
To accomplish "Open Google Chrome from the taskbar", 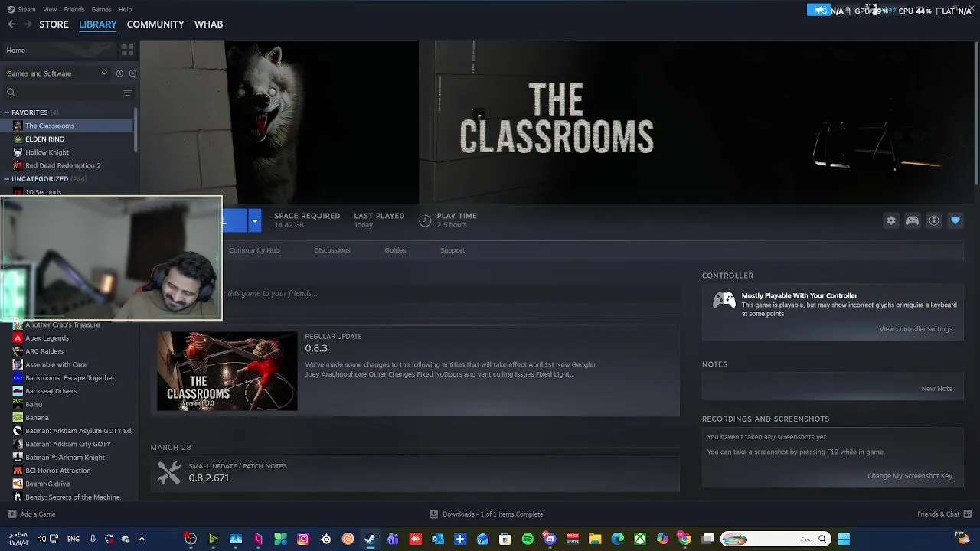I will click(x=684, y=539).
